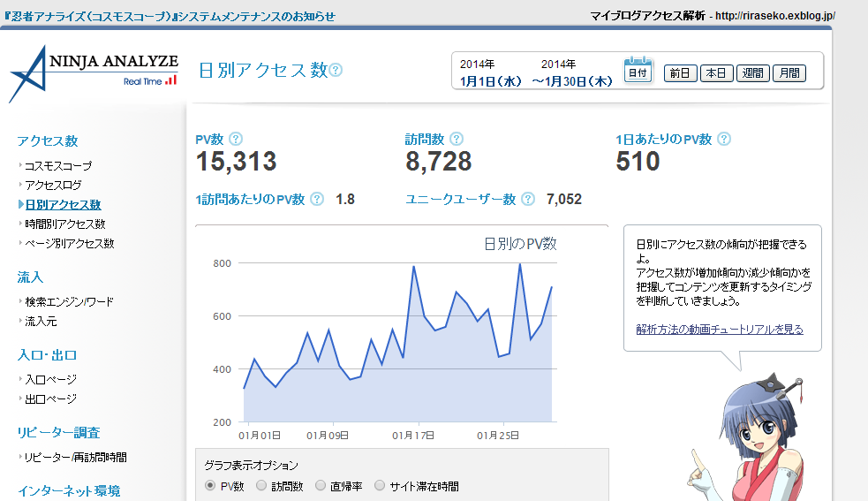Click the 01月01日 axis label
The width and height of the screenshot is (868, 501).
[x=260, y=436]
